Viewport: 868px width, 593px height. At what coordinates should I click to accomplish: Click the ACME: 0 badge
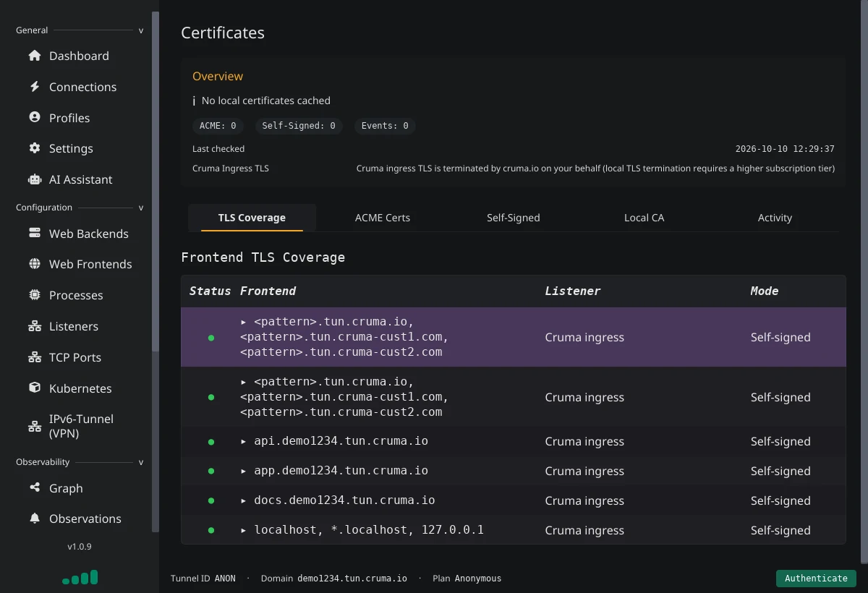click(218, 126)
